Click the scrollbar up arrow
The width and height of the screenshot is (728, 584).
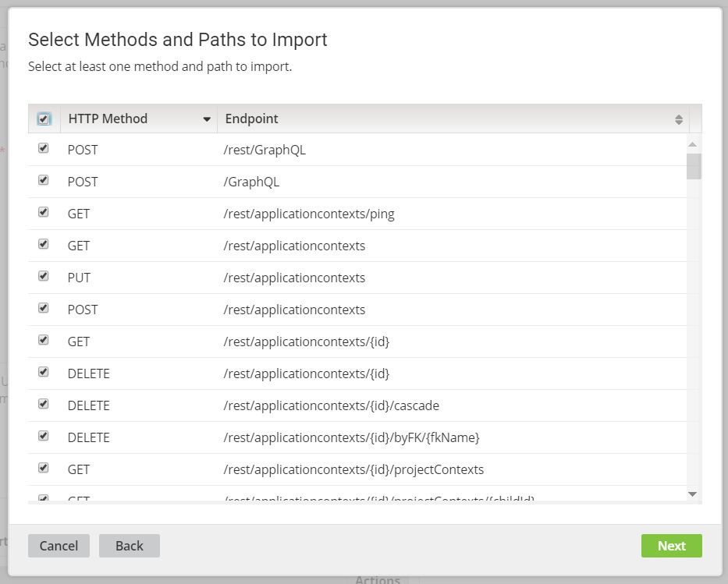pos(692,143)
